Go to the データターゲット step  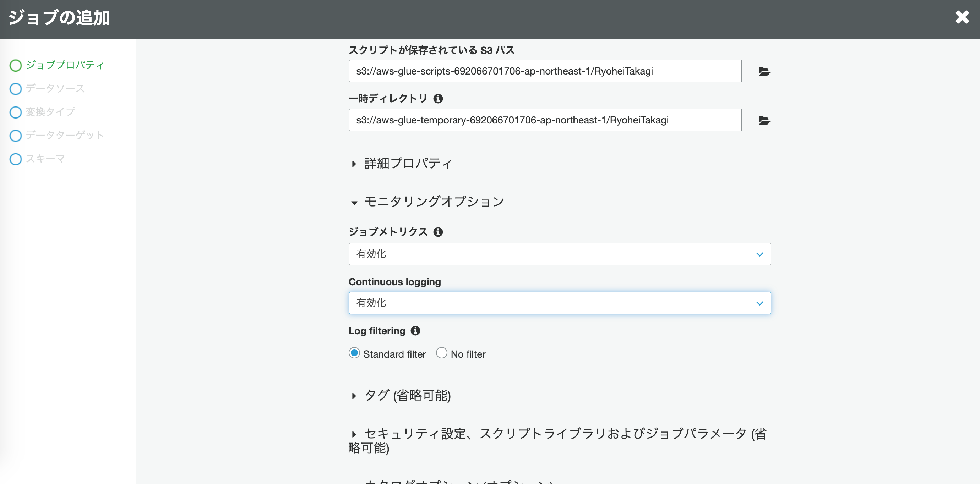(x=65, y=135)
